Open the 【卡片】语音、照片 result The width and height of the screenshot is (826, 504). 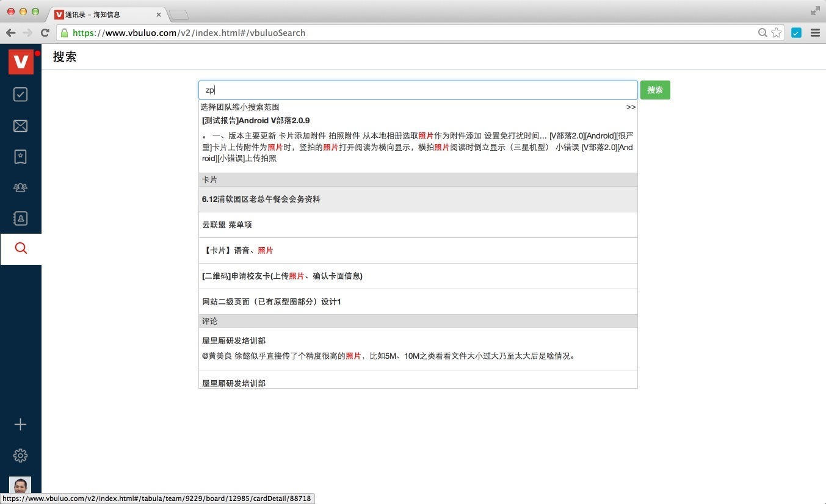tap(237, 251)
